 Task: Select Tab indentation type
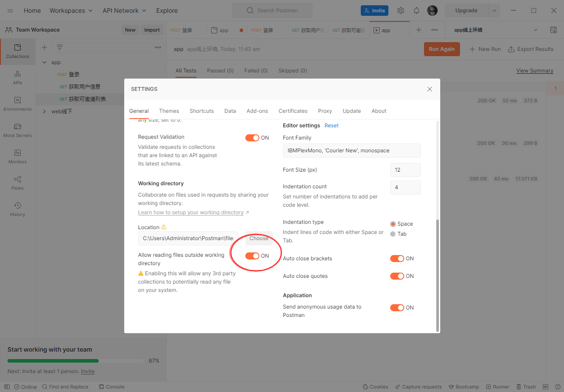(393, 234)
